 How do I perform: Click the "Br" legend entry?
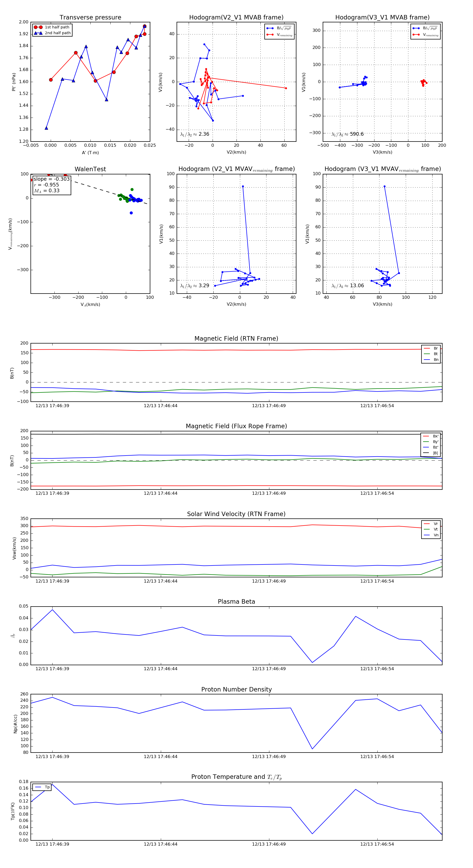click(x=431, y=349)
